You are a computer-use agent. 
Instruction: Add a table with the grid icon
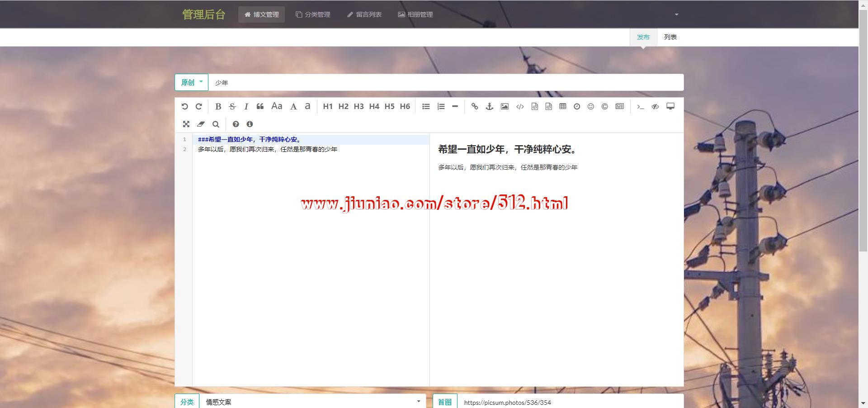pyautogui.click(x=562, y=106)
